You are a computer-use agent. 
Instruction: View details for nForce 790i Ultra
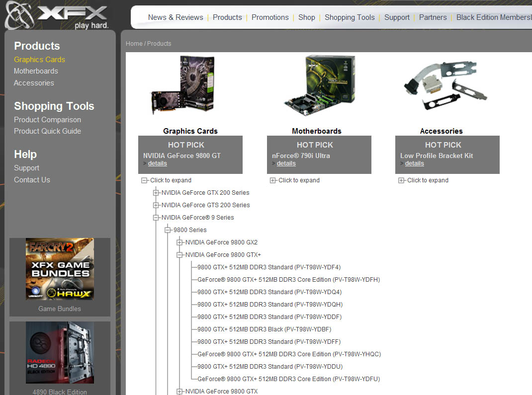(286, 163)
